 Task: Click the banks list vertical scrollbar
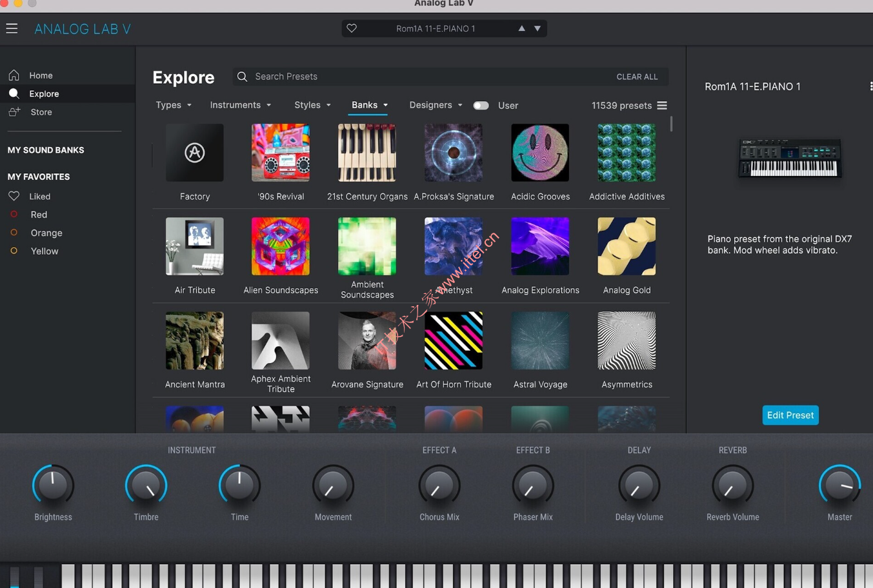click(671, 123)
